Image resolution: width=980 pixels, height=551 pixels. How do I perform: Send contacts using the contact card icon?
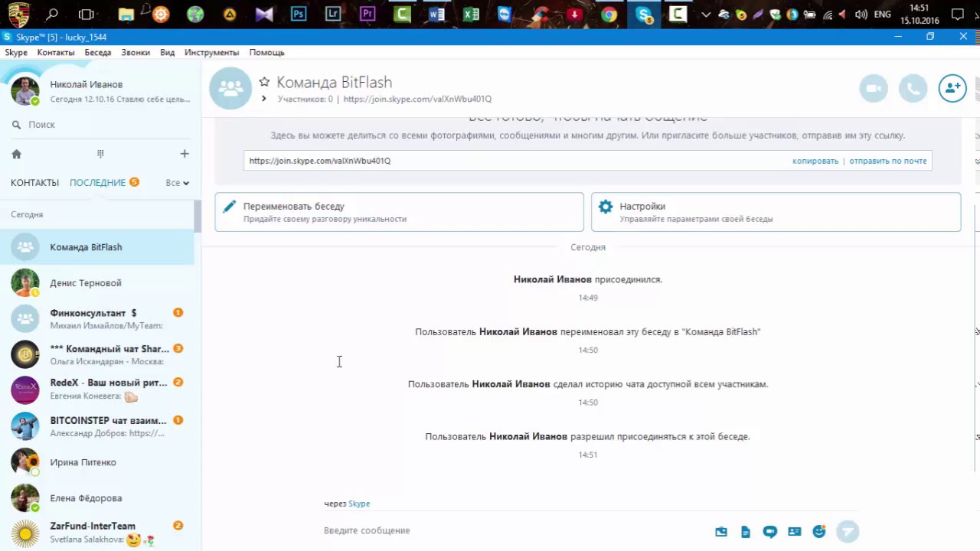pyautogui.click(x=795, y=532)
